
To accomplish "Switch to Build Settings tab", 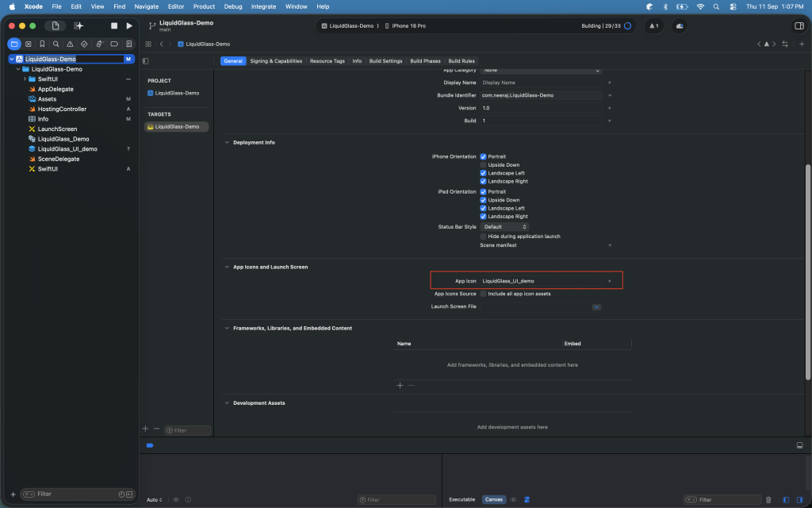I will tap(386, 61).
